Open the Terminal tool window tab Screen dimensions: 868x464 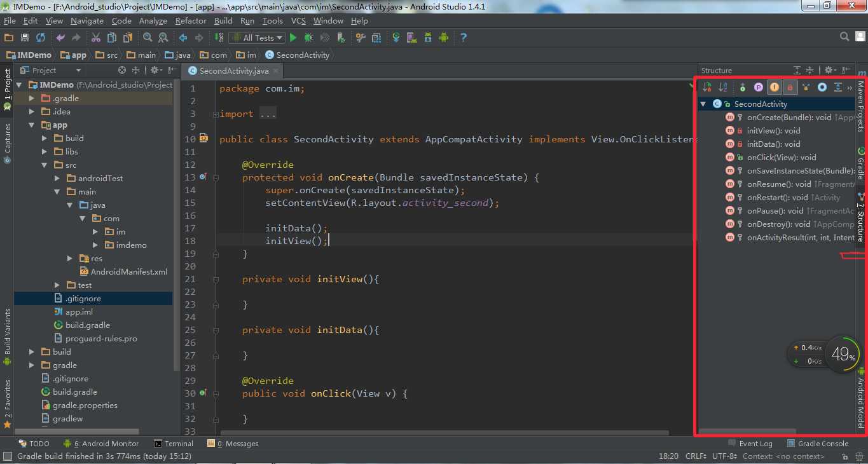point(173,444)
